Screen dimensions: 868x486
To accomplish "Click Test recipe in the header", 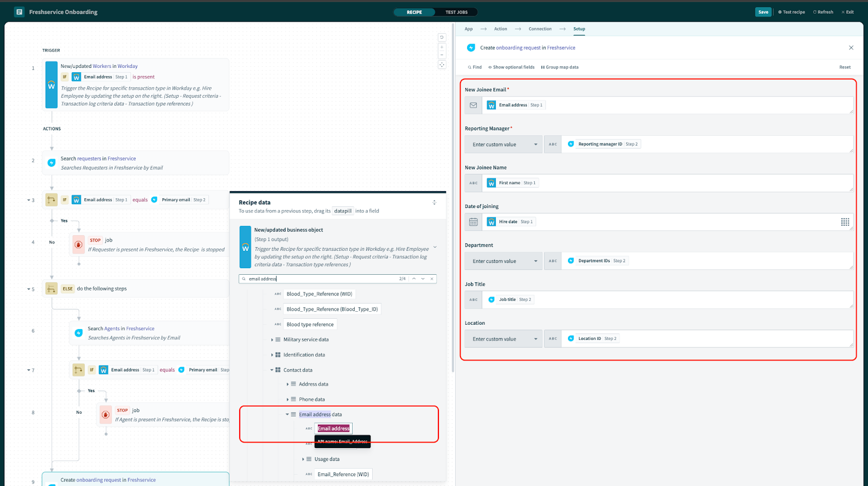I will 792,12.
